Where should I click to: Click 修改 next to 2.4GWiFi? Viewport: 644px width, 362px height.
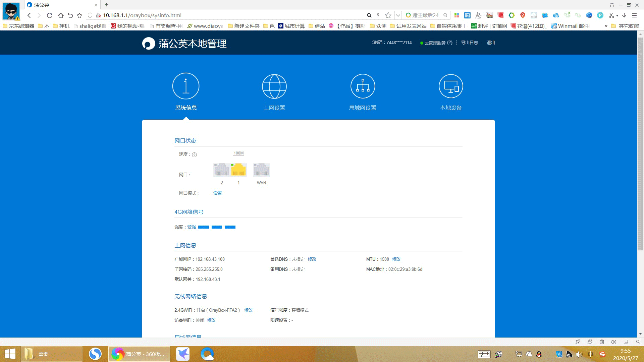249,310
